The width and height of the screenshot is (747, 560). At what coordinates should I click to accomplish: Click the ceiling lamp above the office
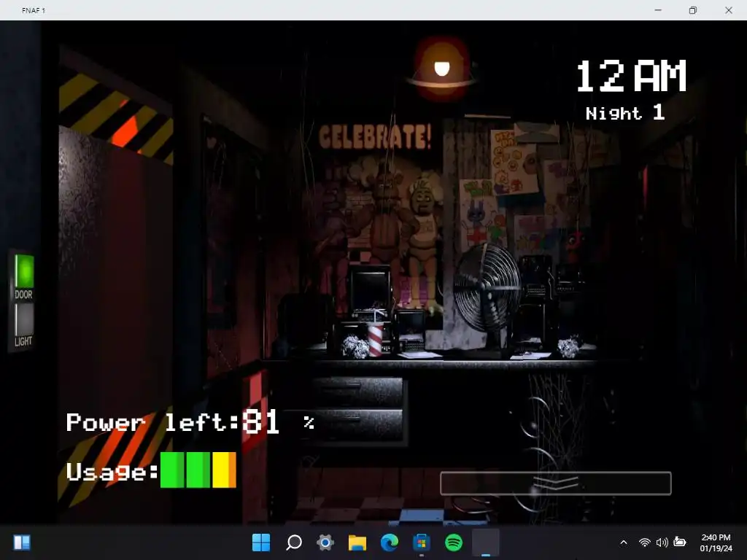441,69
